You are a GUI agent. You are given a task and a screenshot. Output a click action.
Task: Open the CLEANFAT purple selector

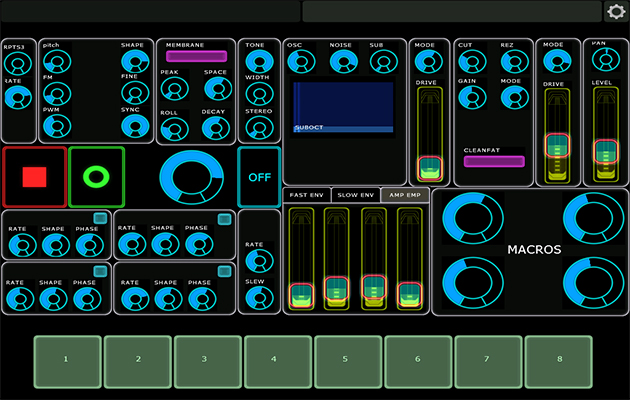[x=494, y=161]
